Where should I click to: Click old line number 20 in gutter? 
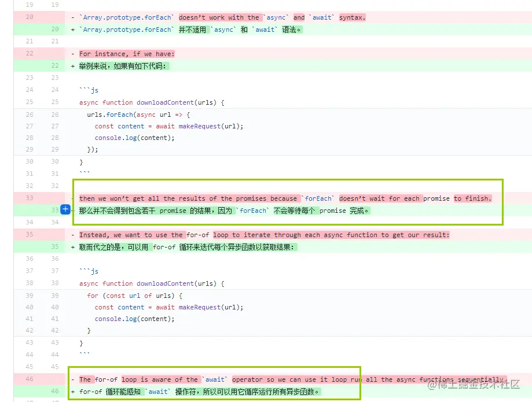point(30,17)
